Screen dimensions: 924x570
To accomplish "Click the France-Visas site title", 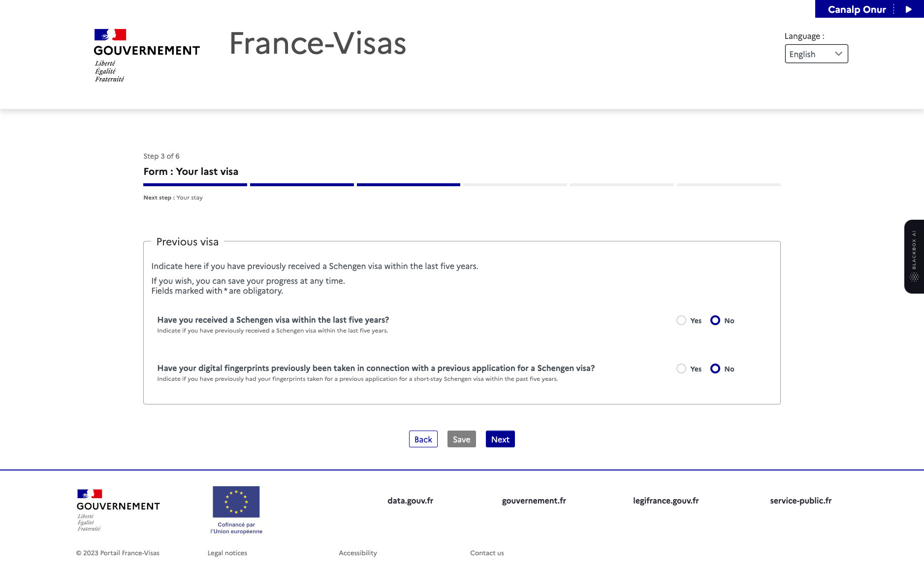I will (x=318, y=43).
